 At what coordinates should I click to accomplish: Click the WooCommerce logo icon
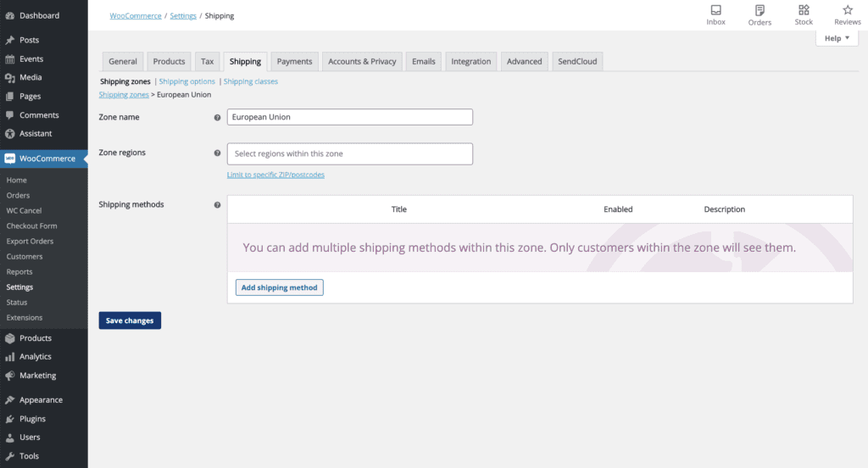[x=10, y=159]
